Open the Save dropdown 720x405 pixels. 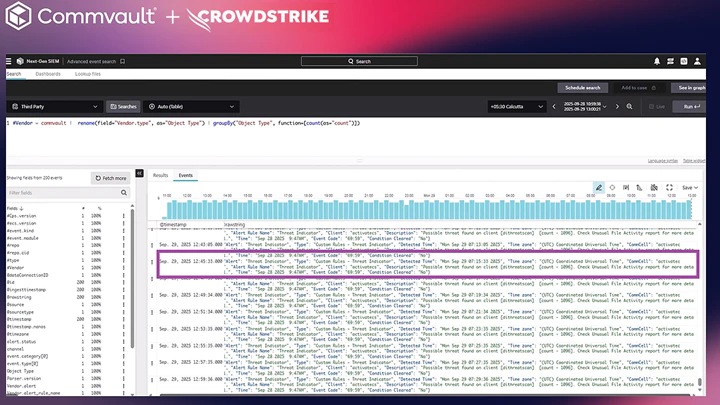[690, 187]
